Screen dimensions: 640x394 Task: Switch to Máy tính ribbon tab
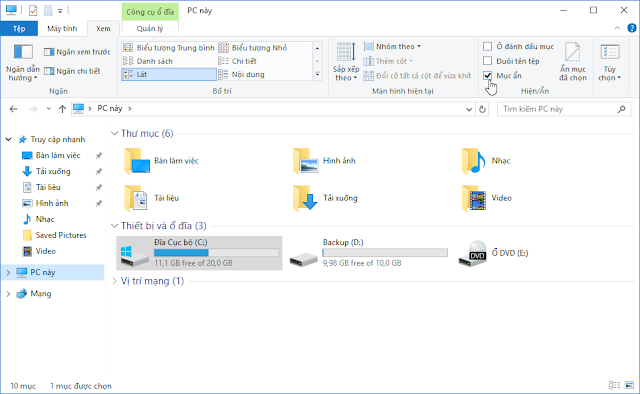pos(62,29)
